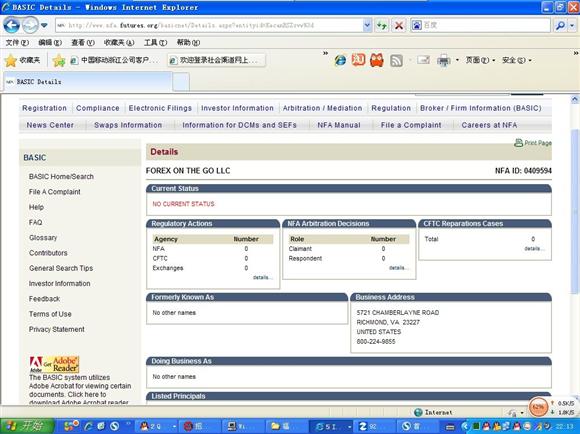This screenshot has height=434, width=580.
Task: Click the QQ taskbar button
Action: click(x=156, y=426)
